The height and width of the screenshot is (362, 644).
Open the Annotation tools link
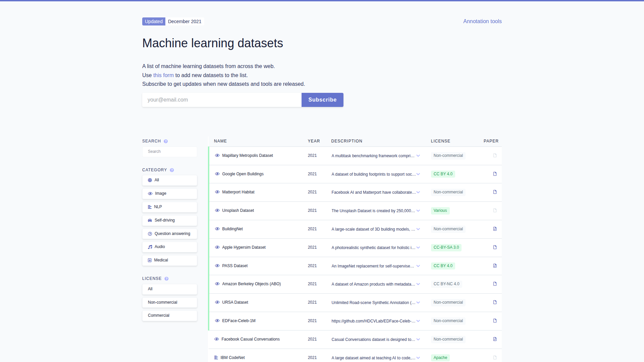pos(482,21)
